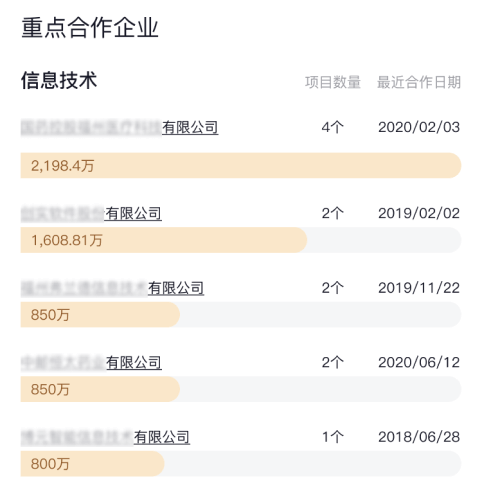Open company link dated 2018/06/28
Viewport: 482px width, 480px height.
(105, 438)
